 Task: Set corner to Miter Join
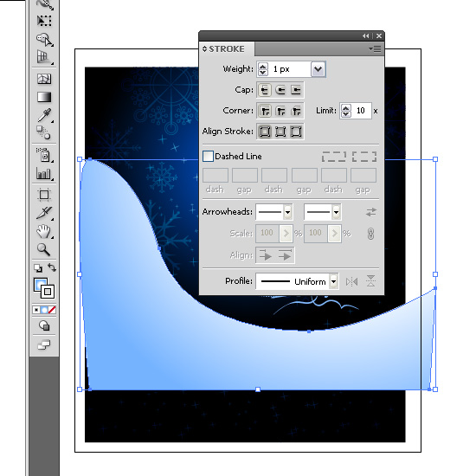point(265,111)
